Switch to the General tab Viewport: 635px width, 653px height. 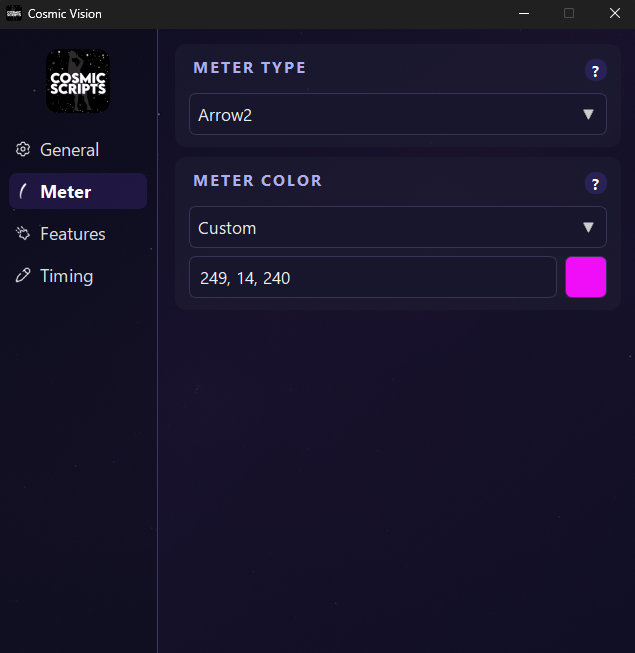point(69,150)
